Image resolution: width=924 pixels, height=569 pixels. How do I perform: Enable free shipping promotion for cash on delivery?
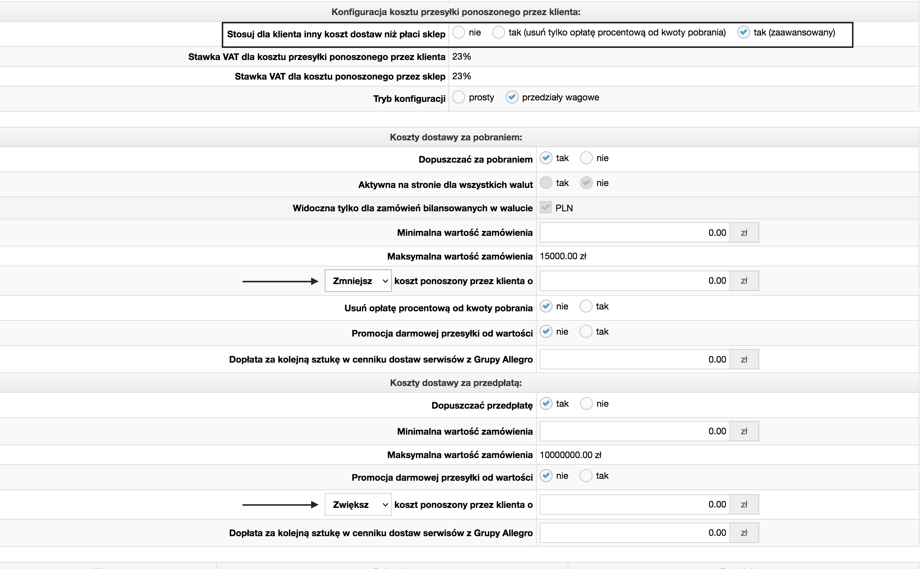pos(586,332)
